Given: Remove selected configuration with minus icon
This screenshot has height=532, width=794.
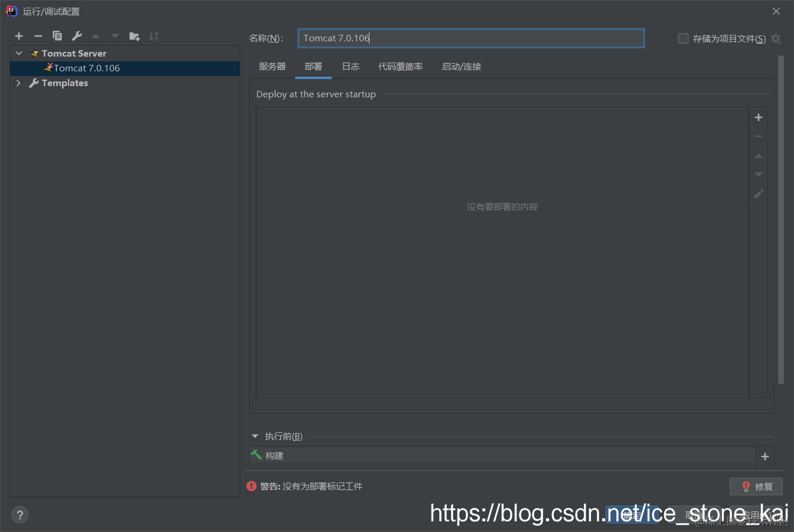Looking at the screenshot, I should click(38, 36).
